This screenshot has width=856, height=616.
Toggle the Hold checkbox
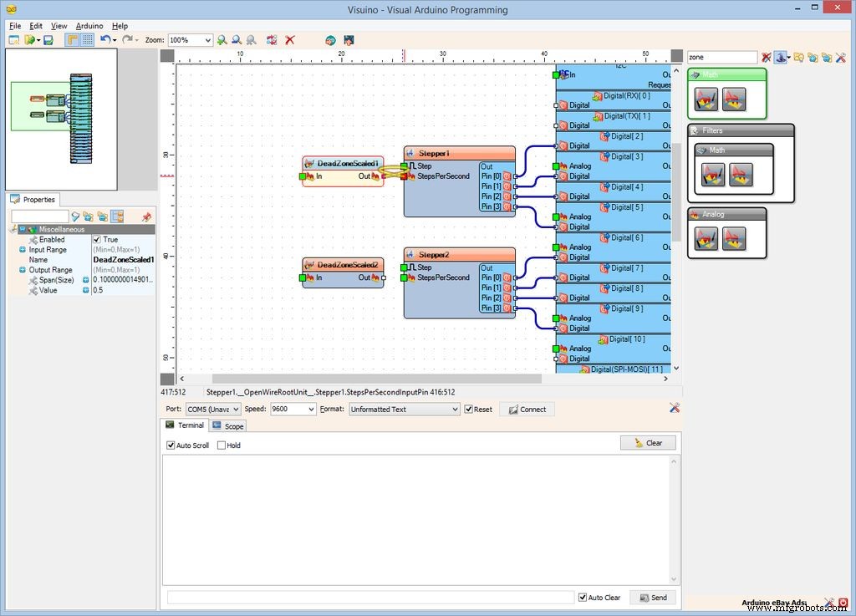tap(221, 445)
